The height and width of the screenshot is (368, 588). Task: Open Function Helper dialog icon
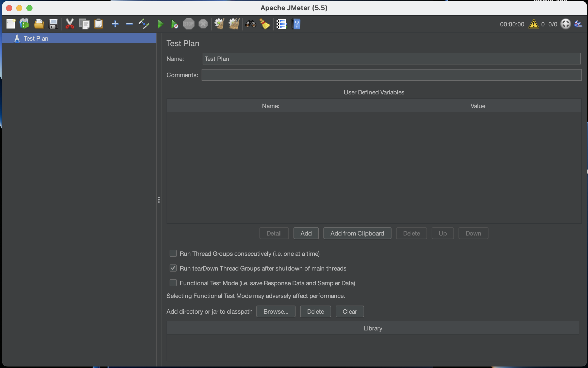click(x=281, y=24)
